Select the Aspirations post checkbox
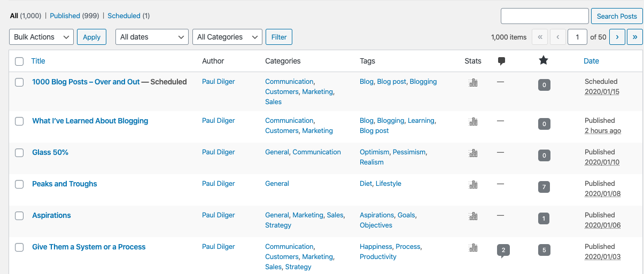This screenshot has width=644, height=274. (x=19, y=216)
